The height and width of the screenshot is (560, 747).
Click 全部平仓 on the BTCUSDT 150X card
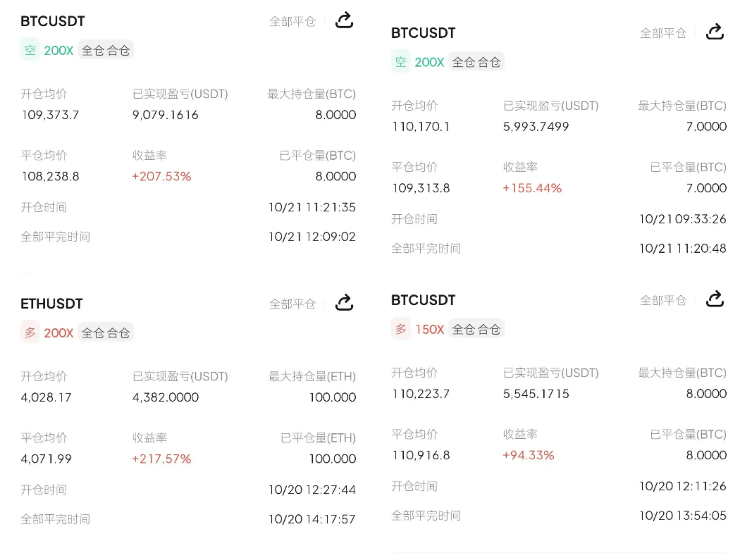663,300
